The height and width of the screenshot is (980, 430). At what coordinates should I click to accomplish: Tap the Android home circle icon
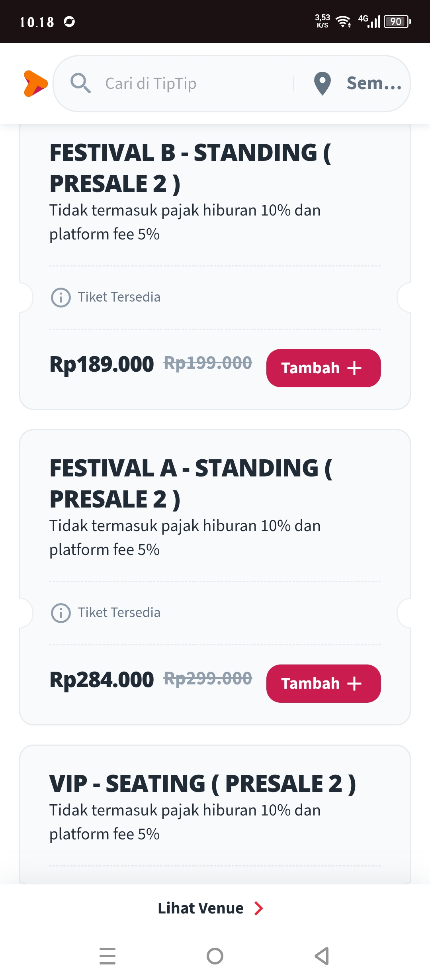point(215,956)
